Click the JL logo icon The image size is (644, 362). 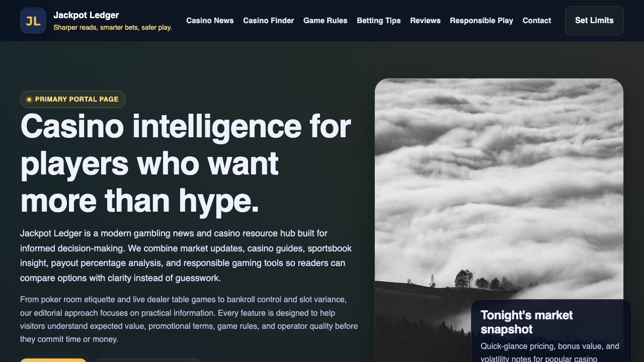[x=33, y=21]
